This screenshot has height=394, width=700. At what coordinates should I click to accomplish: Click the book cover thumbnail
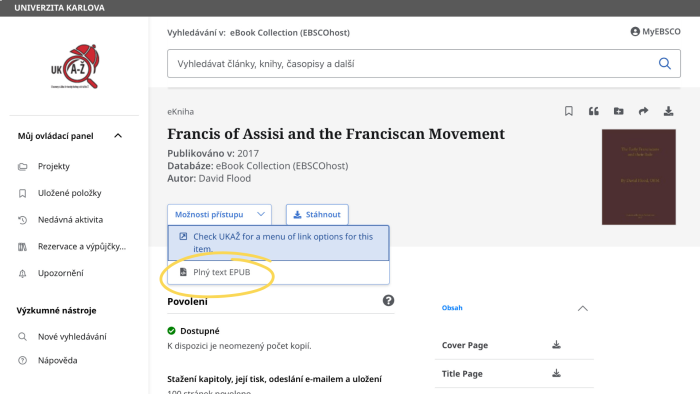(638, 177)
